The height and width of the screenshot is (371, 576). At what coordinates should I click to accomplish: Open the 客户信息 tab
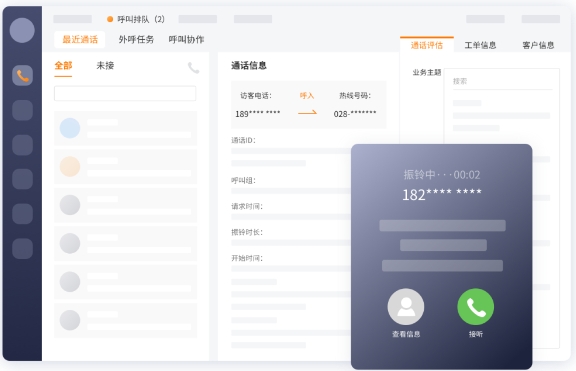tap(538, 45)
